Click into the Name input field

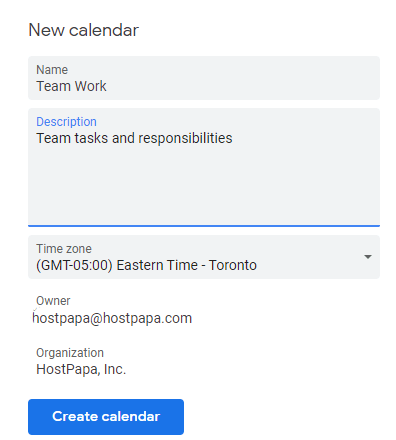[x=204, y=78]
